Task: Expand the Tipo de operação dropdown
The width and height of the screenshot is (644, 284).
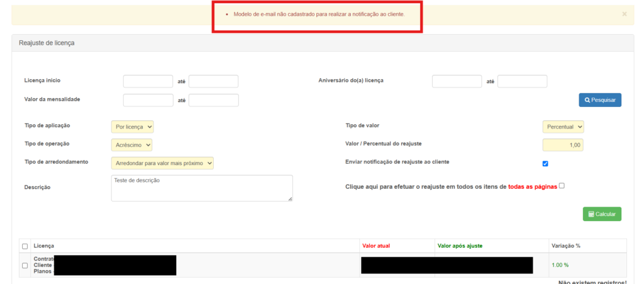Action: coord(131,145)
